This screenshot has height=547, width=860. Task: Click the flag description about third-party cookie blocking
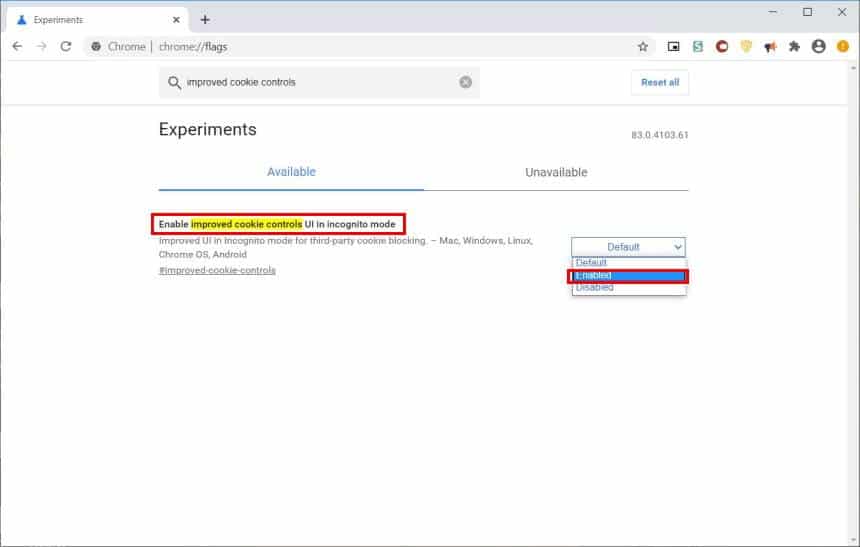click(346, 247)
